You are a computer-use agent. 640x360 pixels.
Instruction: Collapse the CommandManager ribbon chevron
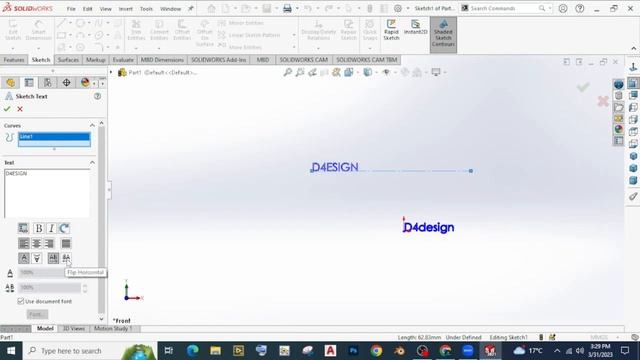(633, 48)
